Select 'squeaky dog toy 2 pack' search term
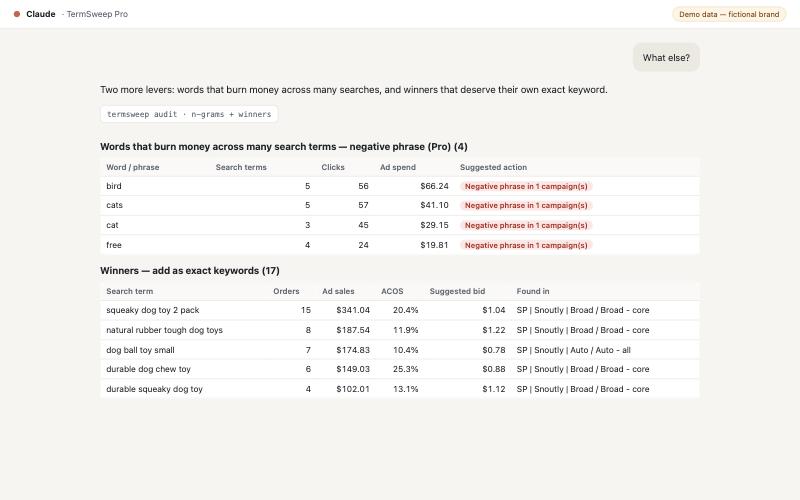This screenshot has height=500, width=800. [153, 310]
